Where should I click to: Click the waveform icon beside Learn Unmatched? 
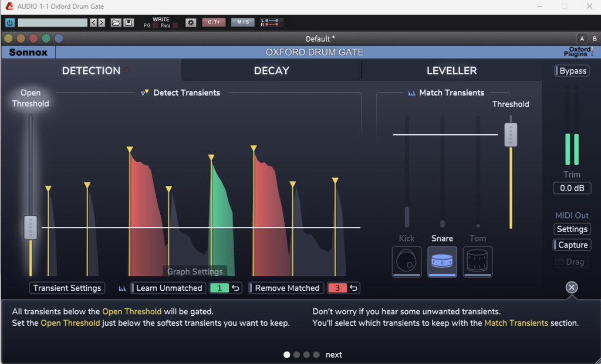pyautogui.click(x=122, y=288)
